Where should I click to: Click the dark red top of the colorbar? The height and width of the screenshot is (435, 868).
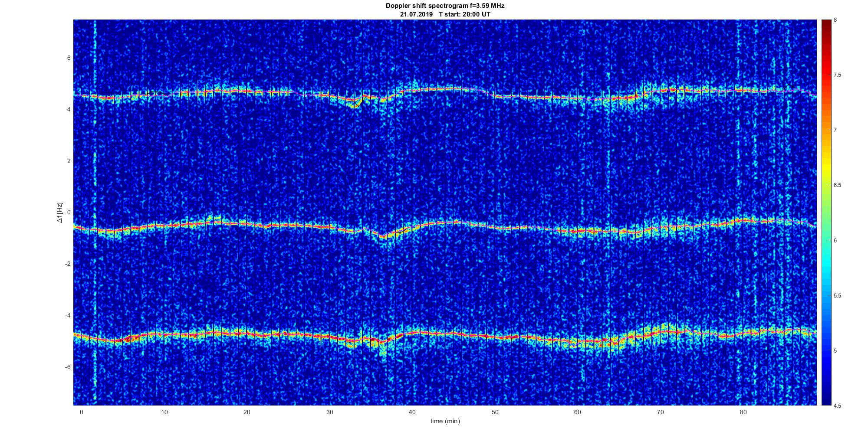[x=826, y=26]
